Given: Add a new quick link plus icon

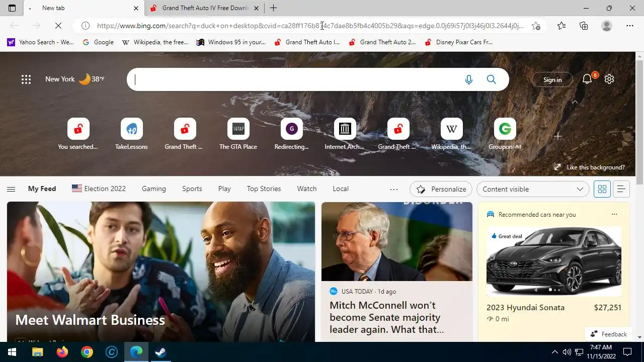Looking at the screenshot, I should coord(557,136).
